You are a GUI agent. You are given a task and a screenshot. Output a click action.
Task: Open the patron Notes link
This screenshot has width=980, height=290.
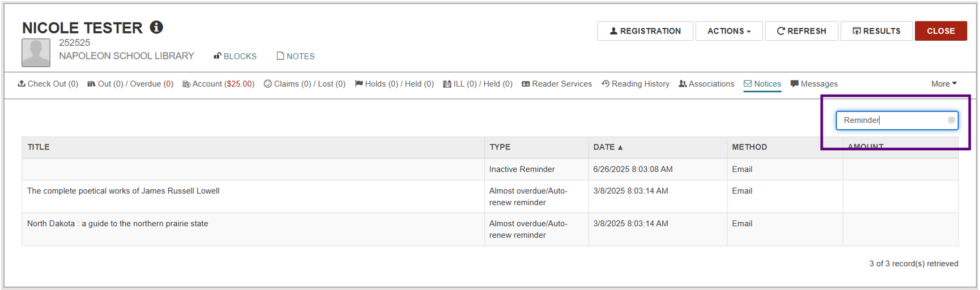[x=295, y=56]
